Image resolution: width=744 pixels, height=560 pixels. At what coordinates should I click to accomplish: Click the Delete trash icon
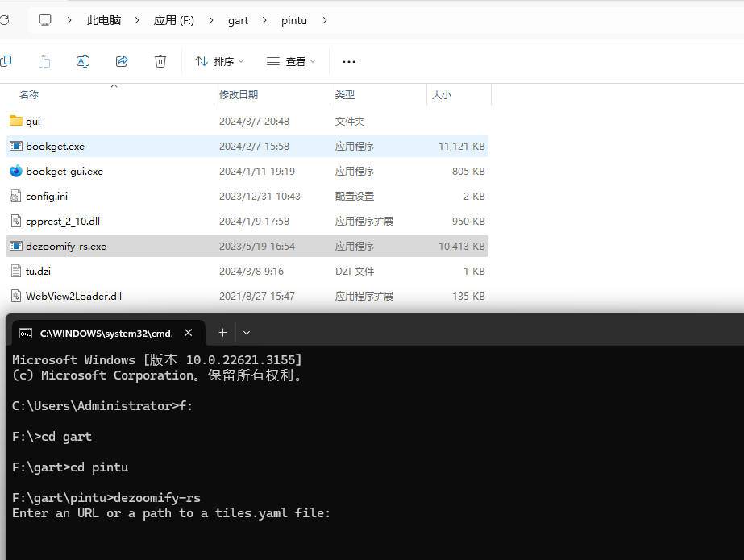[160, 61]
